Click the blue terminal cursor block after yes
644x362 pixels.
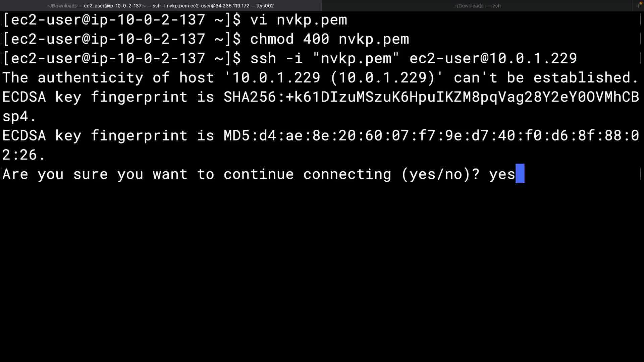click(x=520, y=174)
